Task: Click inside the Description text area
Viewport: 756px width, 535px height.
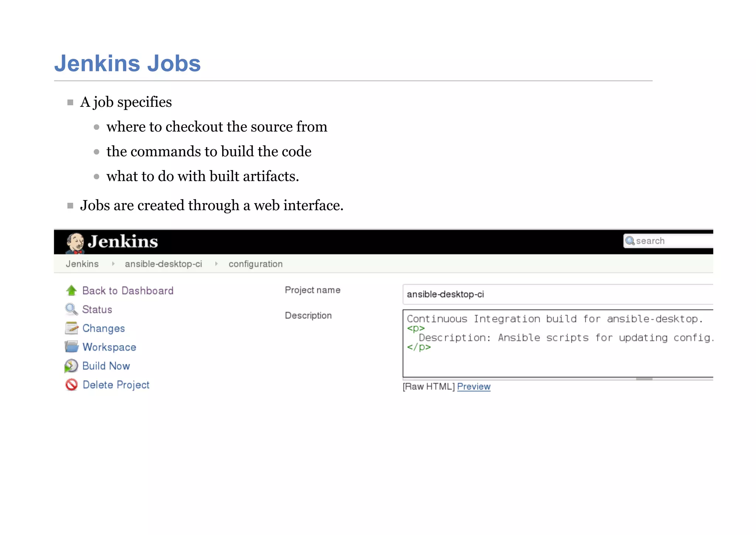Action: pos(558,343)
